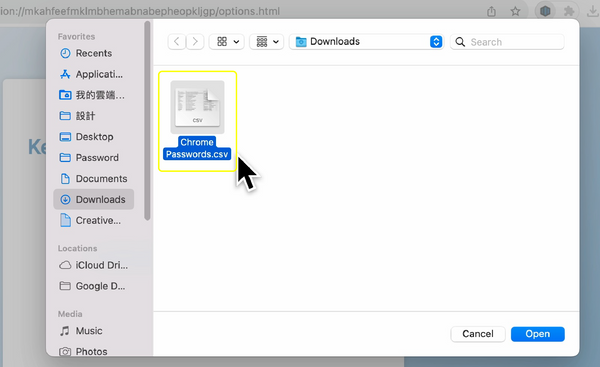The width and height of the screenshot is (600, 367).
Task: Click the browser downloads arrow icon
Action: tap(593, 11)
